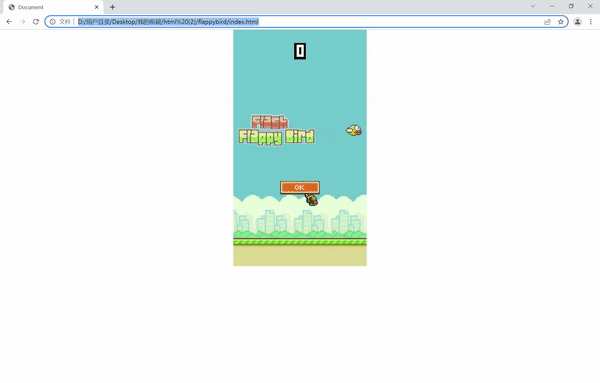This screenshot has height=383, width=600.
Task: Open the Chrome three-dot menu
Action: click(x=591, y=22)
